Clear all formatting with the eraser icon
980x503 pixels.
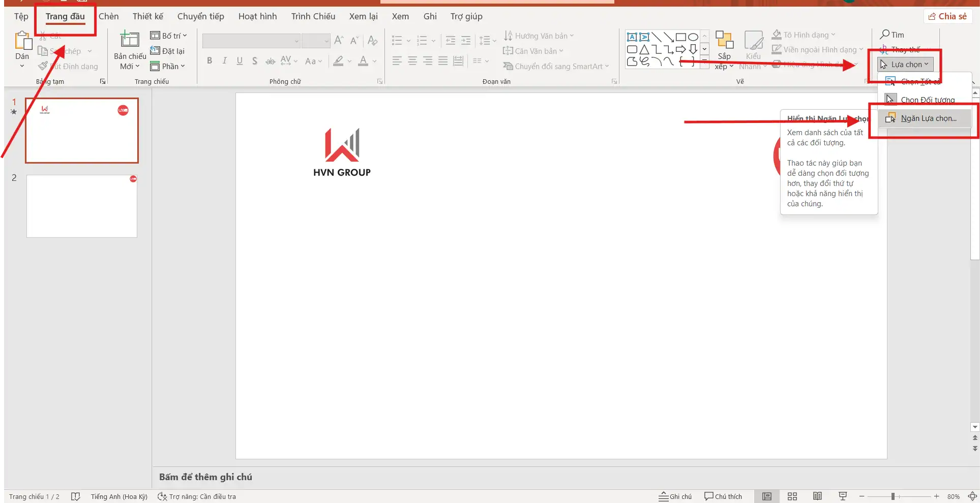point(373,41)
